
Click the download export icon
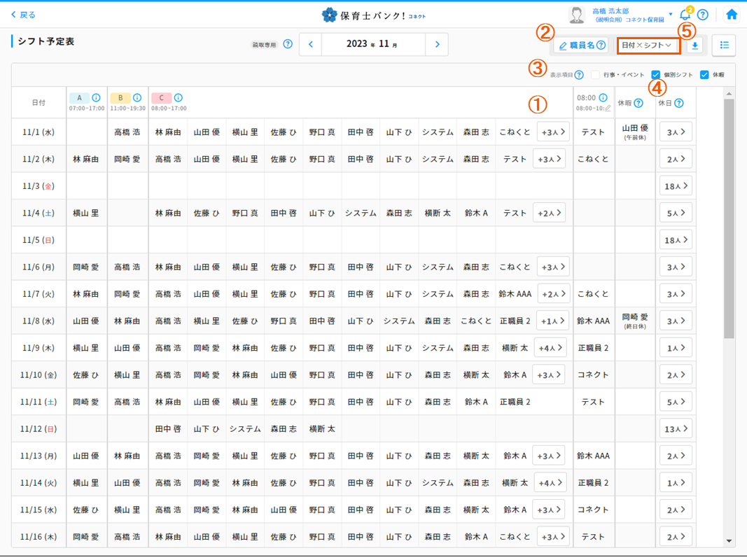(x=694, y=45)
